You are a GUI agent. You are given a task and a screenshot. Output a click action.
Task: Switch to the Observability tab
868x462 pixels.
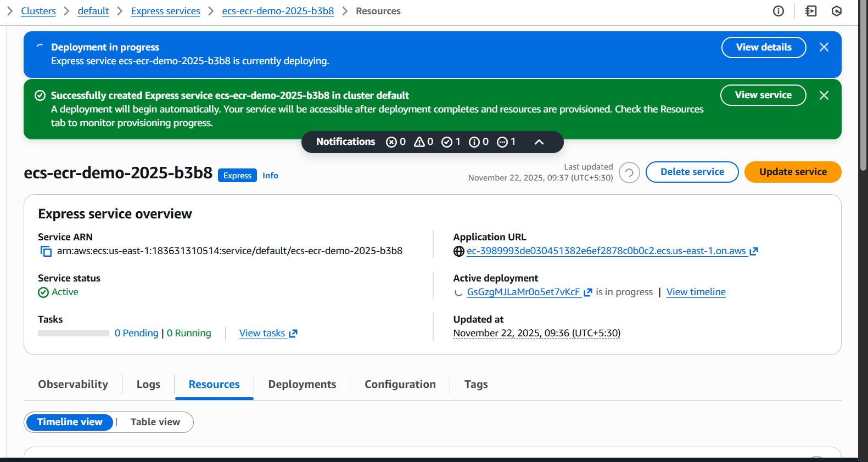point(73,384)
